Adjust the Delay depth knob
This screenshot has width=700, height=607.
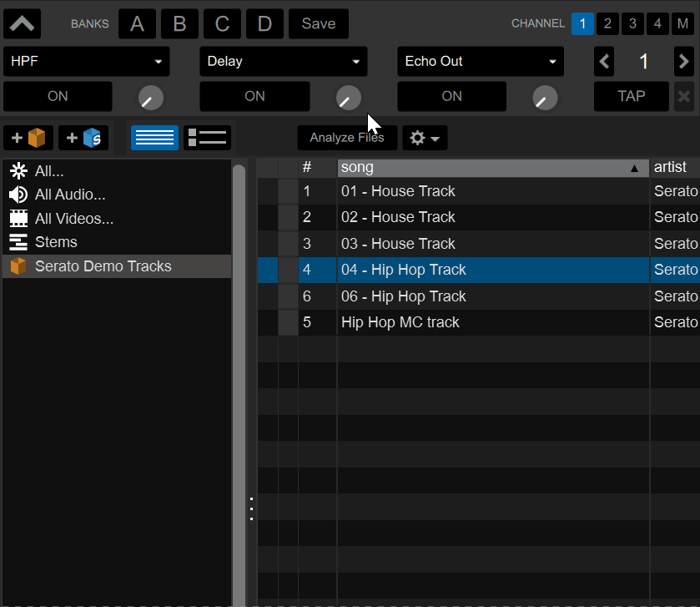tap(347, 98)
